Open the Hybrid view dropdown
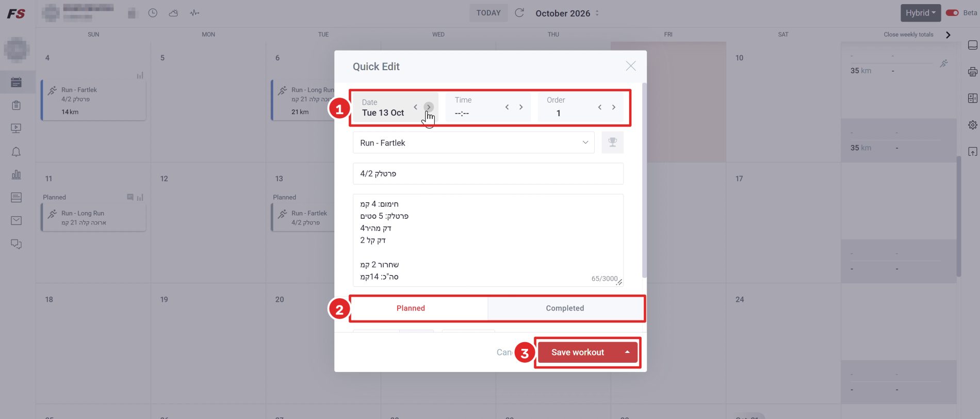Image resolution: width=980 pixels, height=419 pixels. tap(921, 13)
